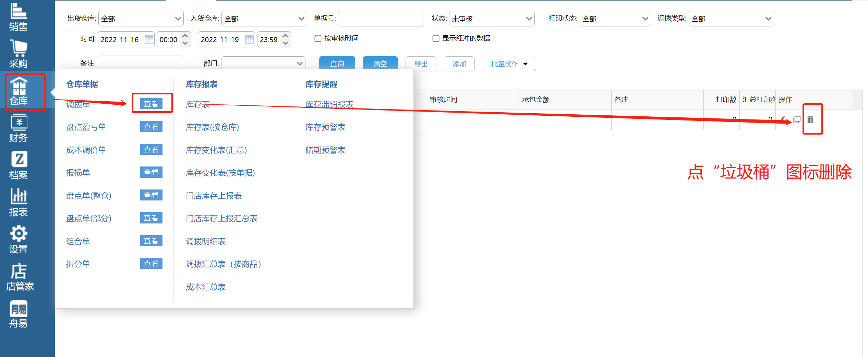
Task: Open the 库存表 report link
Action: 198,104
